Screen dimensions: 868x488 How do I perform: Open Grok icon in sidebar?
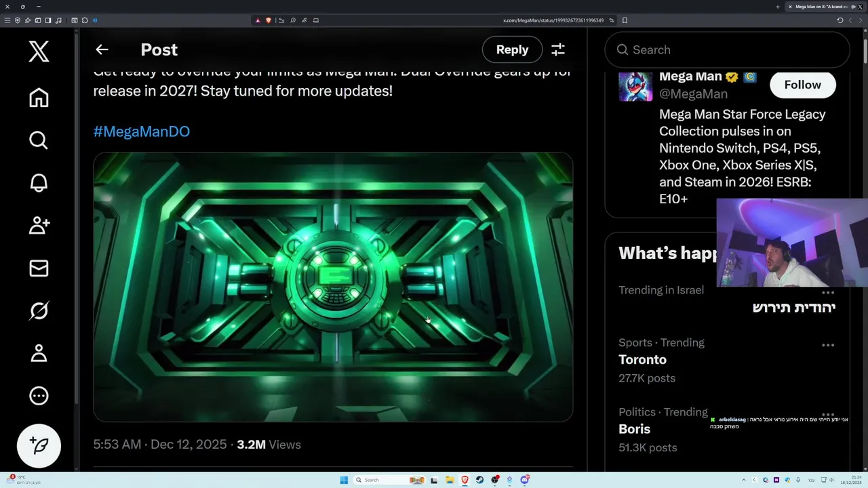[x=39, y=311]
